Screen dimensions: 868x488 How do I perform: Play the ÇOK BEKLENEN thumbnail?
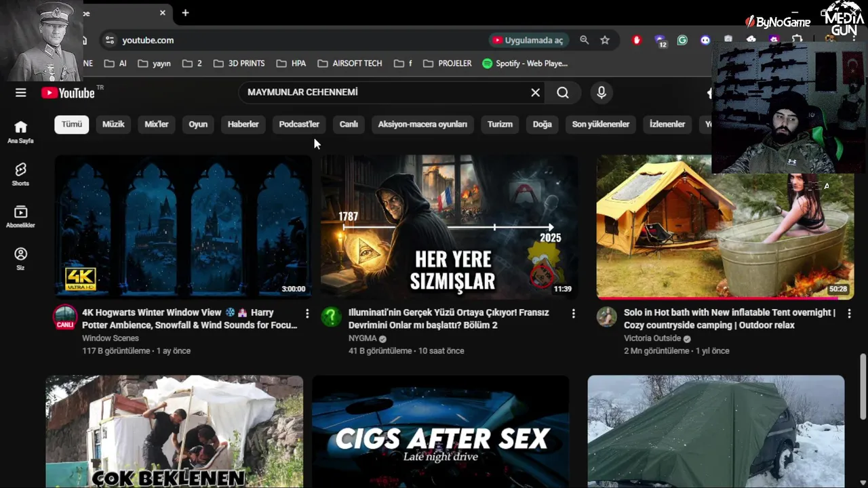(x=174, y=432)
